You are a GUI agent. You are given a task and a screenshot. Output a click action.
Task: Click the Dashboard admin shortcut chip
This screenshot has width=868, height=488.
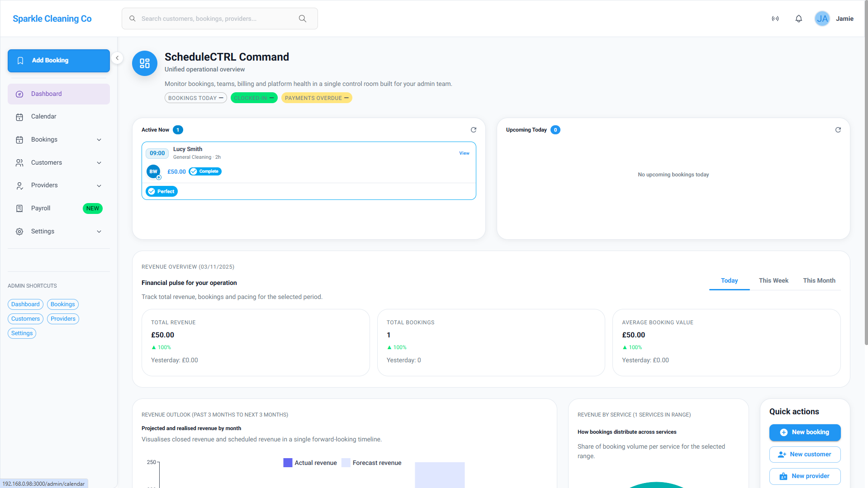click(x=25, y=304)
